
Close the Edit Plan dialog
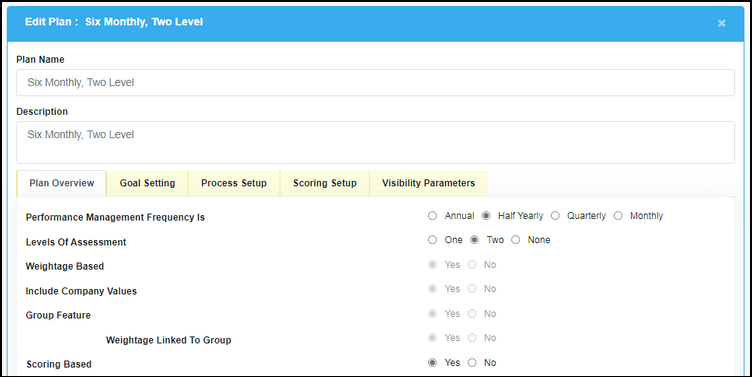tap(721, 23)
